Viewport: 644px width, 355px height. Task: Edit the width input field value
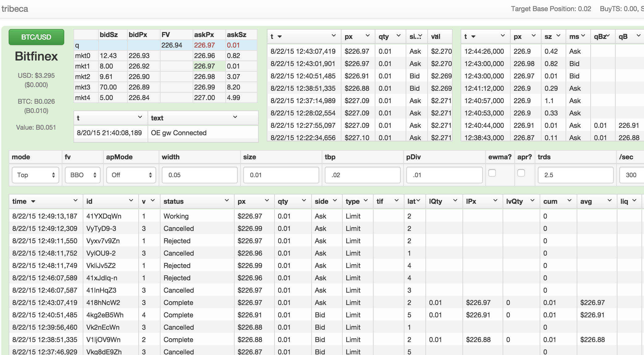coord(199,175)
